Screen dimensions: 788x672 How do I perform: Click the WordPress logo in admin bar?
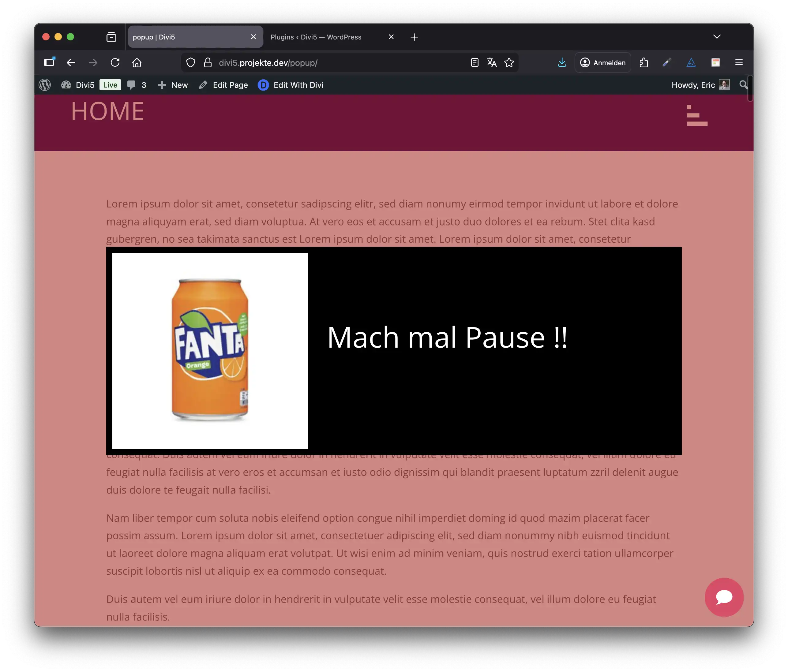[45, 85]
